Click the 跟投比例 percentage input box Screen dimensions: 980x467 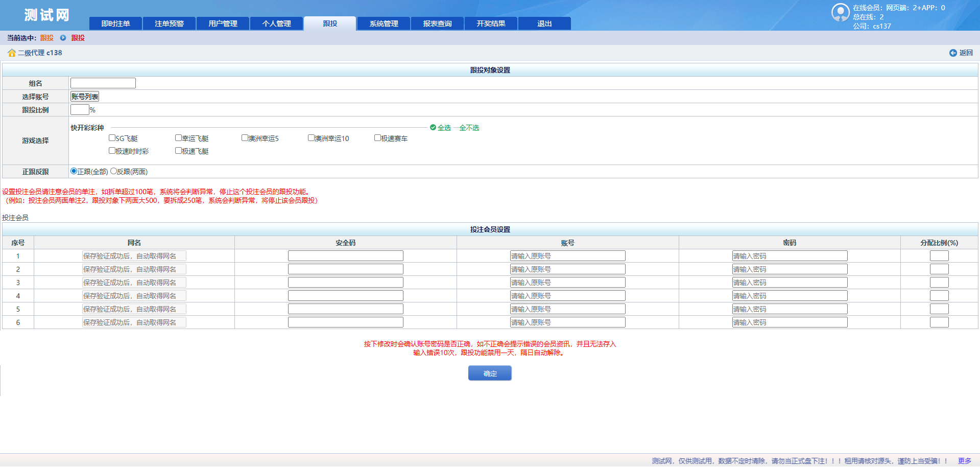(80, 110)
